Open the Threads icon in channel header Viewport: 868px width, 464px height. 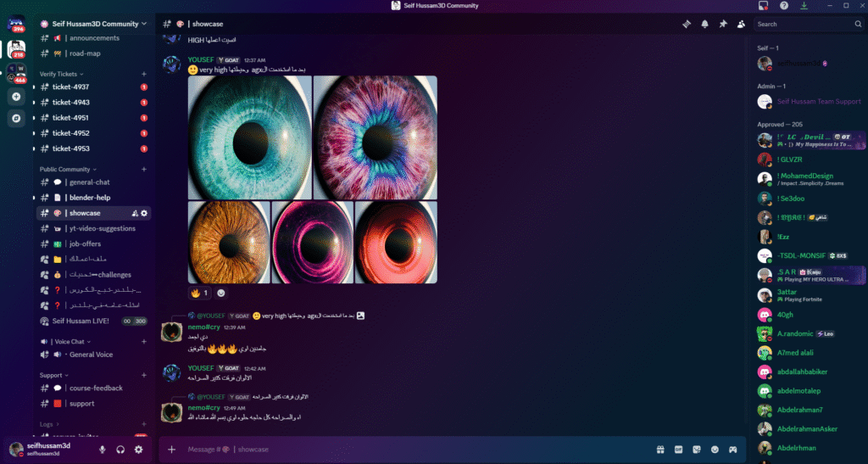(x=687, y=24)
